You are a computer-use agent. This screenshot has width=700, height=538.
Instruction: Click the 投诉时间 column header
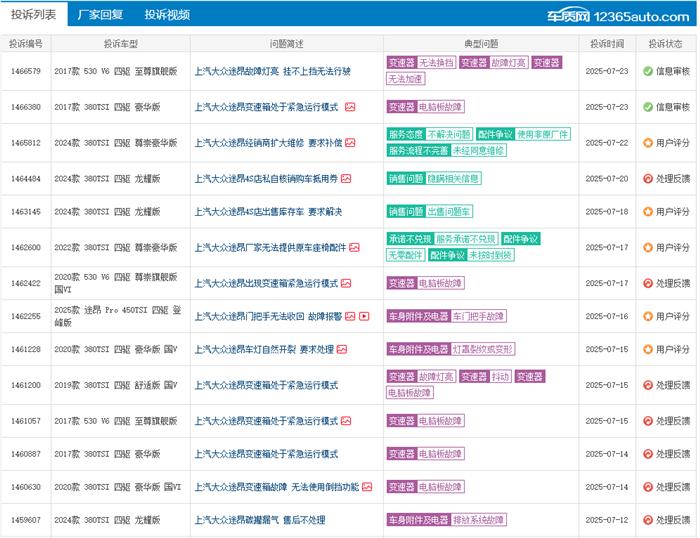click(x=607, y=44)
